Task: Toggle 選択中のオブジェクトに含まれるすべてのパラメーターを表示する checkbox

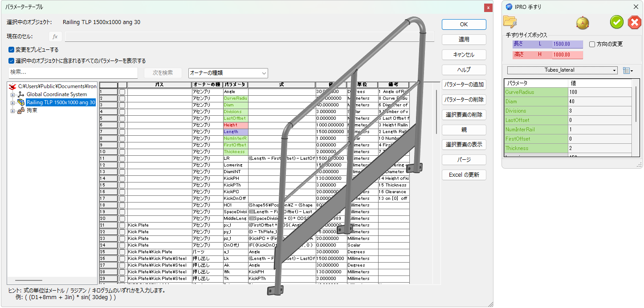Action: click(11, 61)
